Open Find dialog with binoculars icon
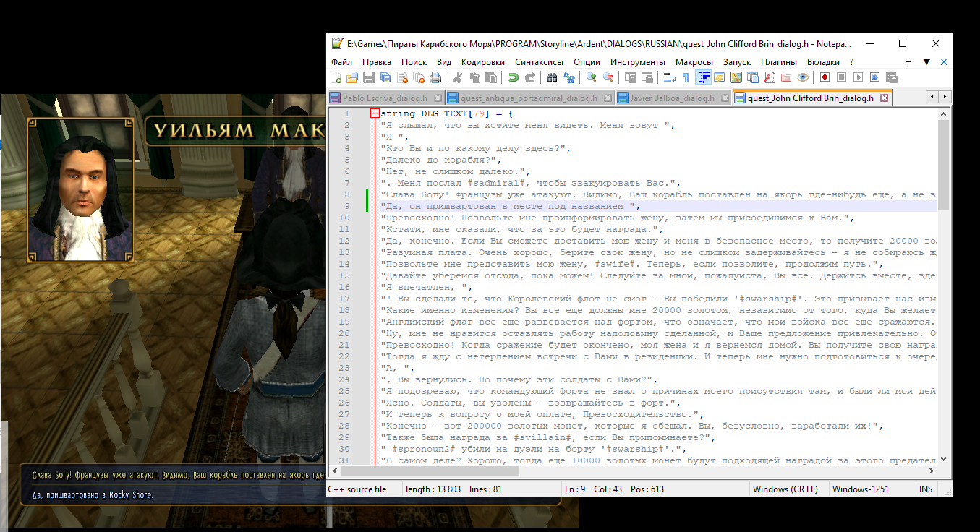The height and width of the screenshot is (532, 980). click(552, 77)
